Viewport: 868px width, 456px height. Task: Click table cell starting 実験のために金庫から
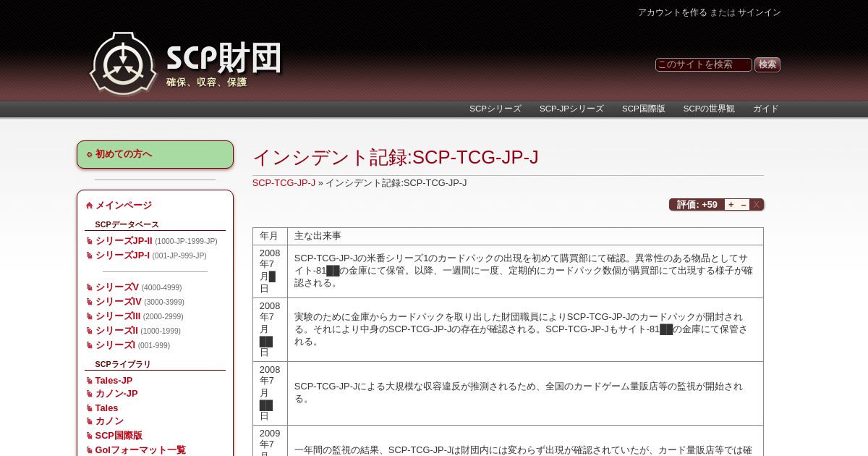click(x=525, y=329)
